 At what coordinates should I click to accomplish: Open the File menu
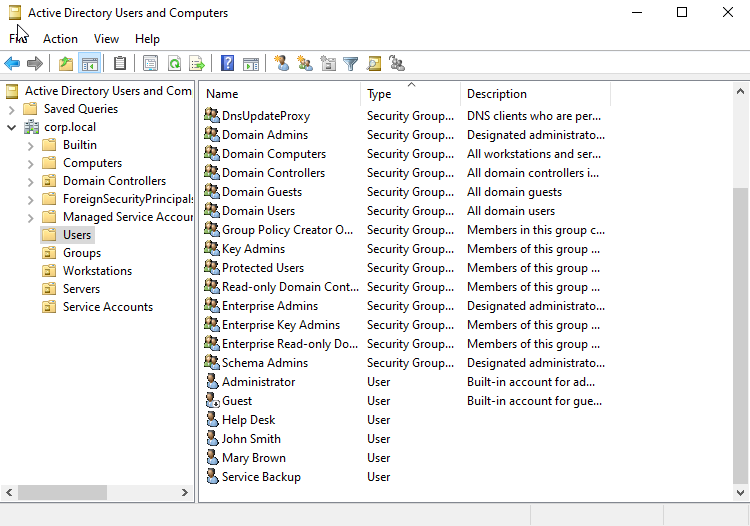[18, 39]
